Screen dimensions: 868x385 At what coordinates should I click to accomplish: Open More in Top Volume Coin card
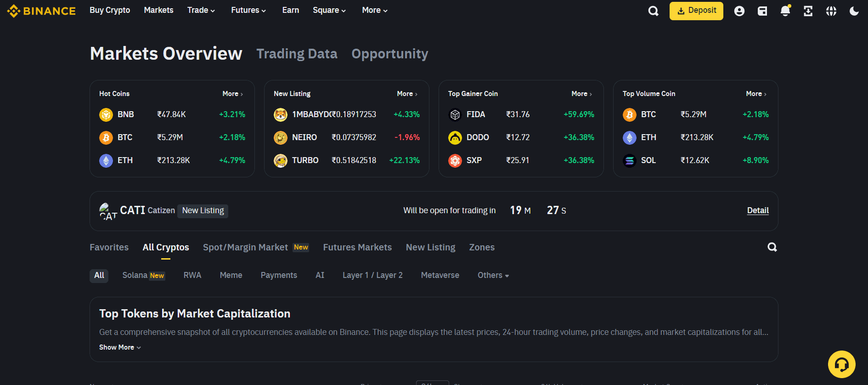756,94
